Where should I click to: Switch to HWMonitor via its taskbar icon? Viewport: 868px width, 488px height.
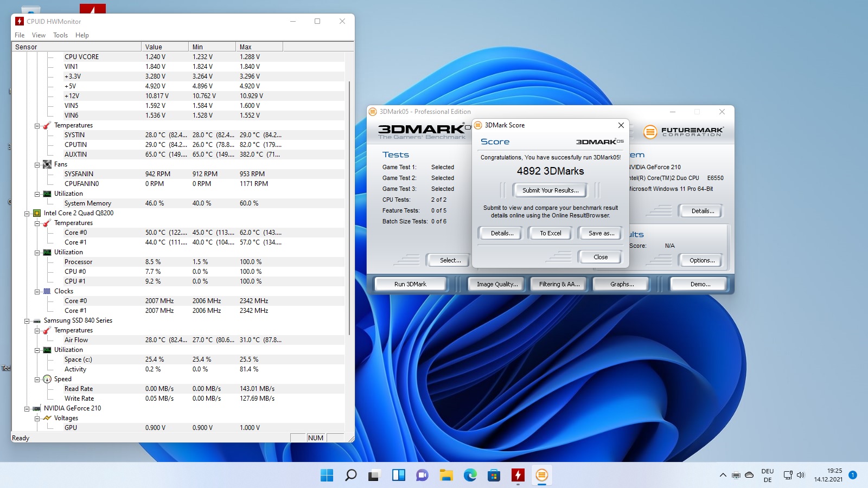point(518,476)
